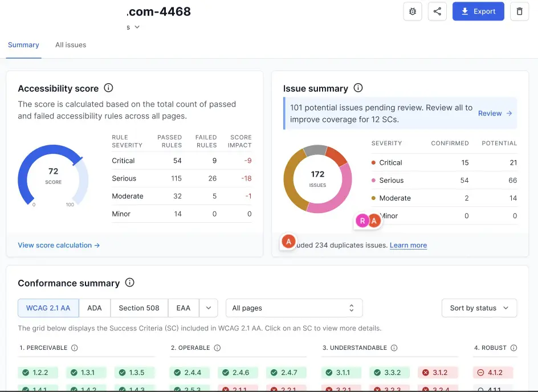The width and height of the screenshot is (538, 392).
Task: Show info for Issue summary
Action: coord(358,88)
